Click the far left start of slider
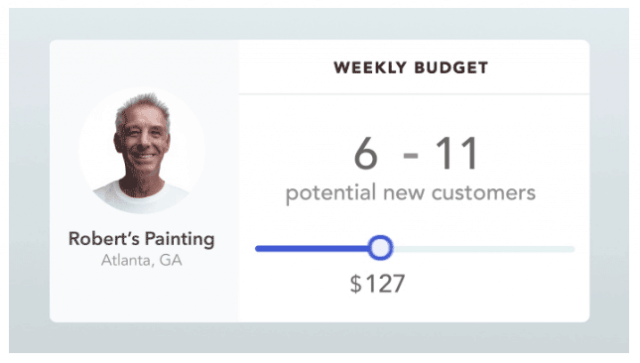 [258, 249]
